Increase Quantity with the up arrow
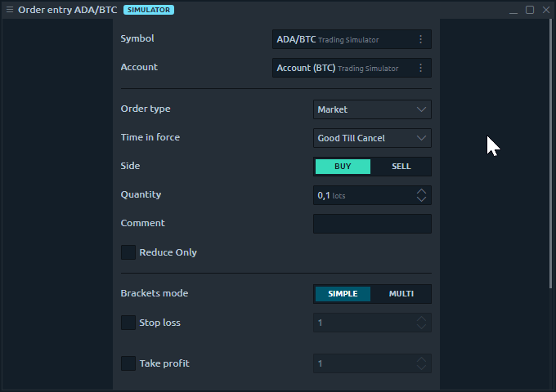Image resolution: width=556 pixels, height=392 pixels. pos(421,191)
